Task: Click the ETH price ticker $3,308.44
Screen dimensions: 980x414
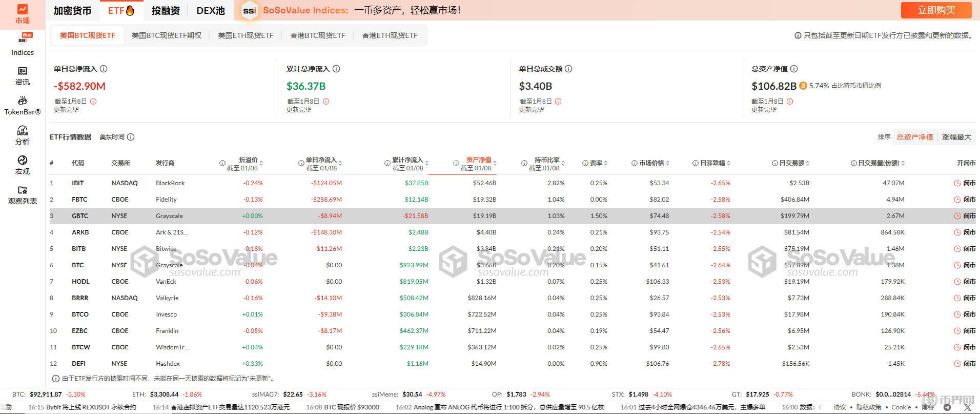Action: pyautogui.click(x=164, y=395)
